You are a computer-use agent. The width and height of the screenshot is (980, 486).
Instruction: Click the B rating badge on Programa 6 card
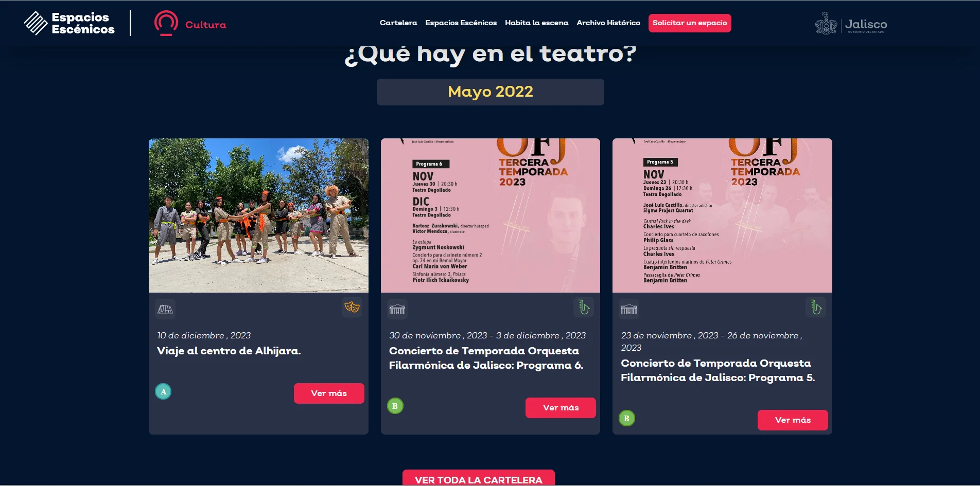point(395,406)
